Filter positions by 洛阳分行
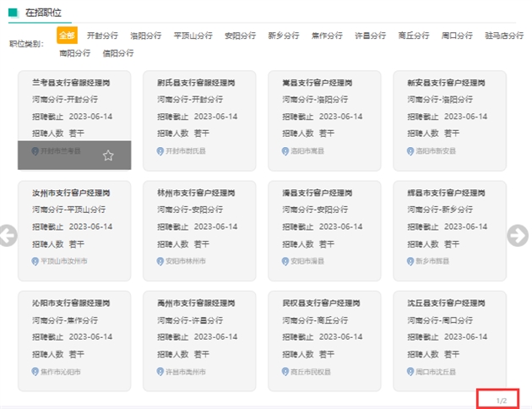The width and height of the screenshot is (532, 409). (145, 35)
